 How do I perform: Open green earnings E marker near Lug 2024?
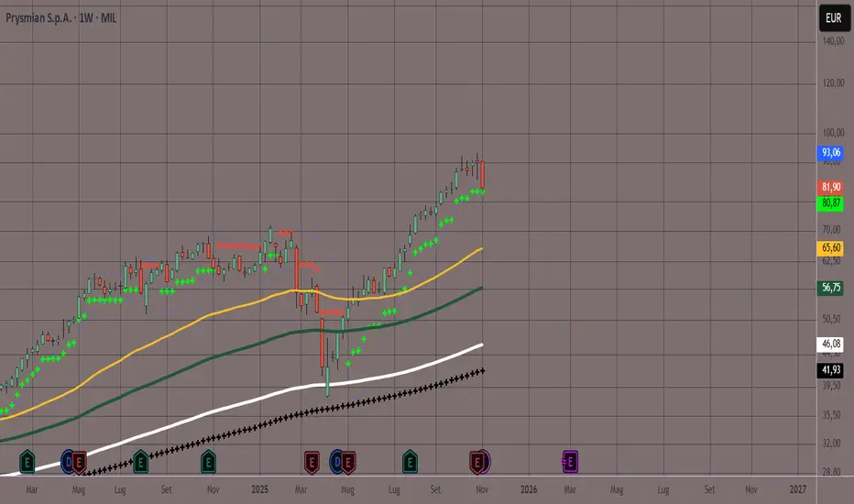pos(140,462)
